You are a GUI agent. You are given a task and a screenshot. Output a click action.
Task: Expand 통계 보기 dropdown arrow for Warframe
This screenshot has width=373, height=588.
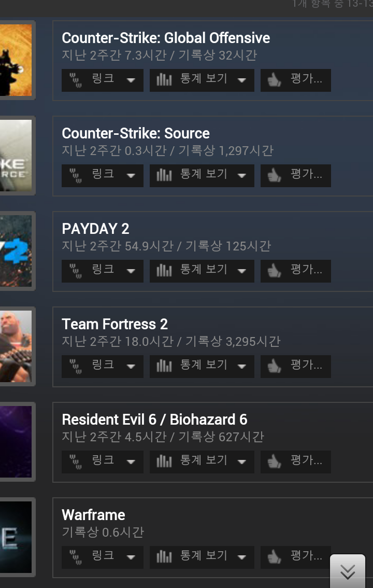[x=242, y=557]
